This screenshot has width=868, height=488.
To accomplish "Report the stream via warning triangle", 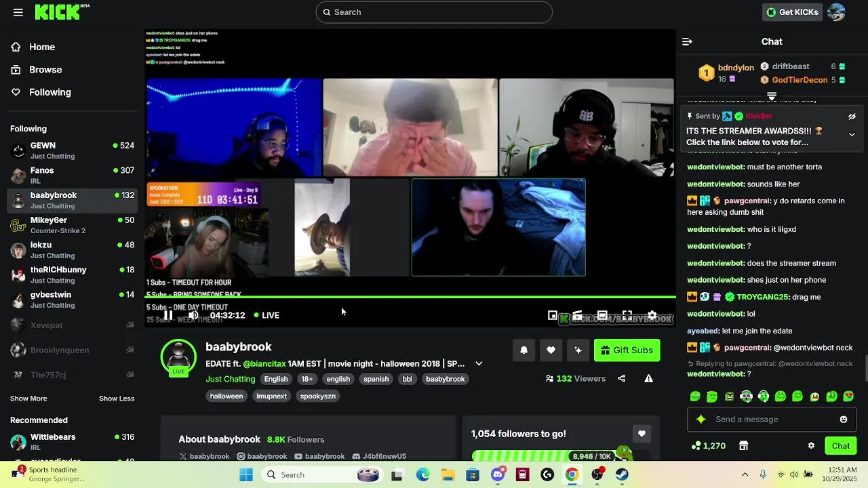I will coord(649,378).
